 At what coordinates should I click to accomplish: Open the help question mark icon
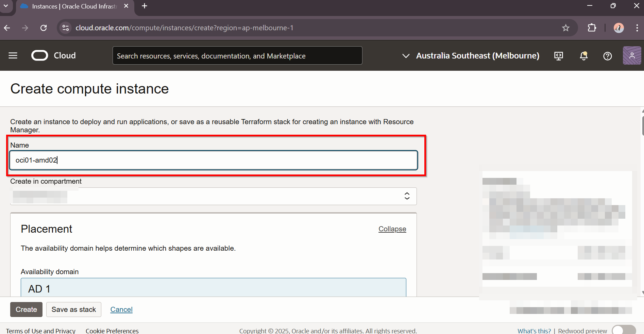click(607, 56)
